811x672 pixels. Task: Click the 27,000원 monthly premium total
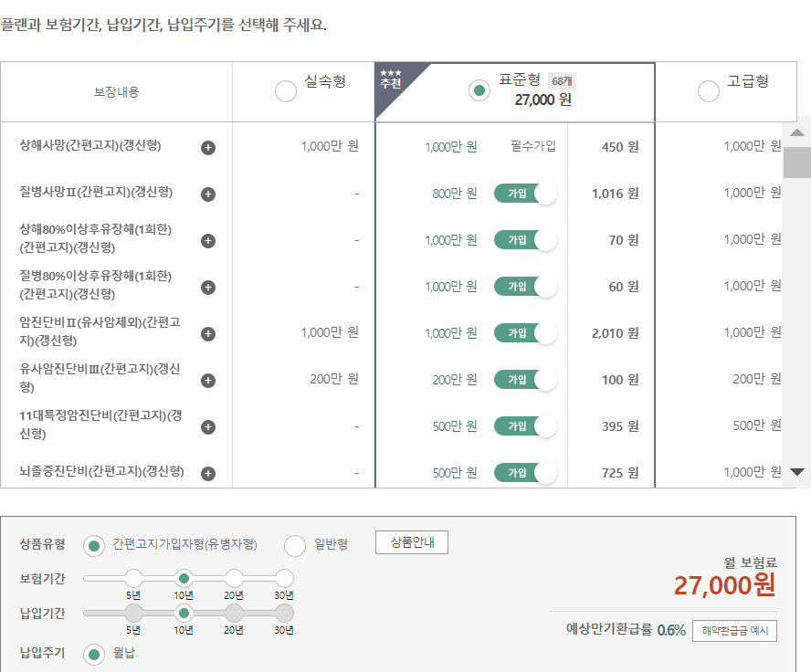pyautogui.click(x=724, y=585)
